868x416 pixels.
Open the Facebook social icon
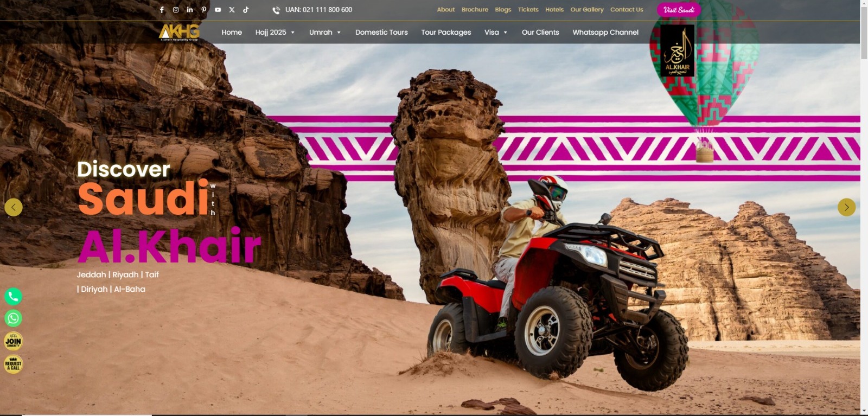click(162, 10)
